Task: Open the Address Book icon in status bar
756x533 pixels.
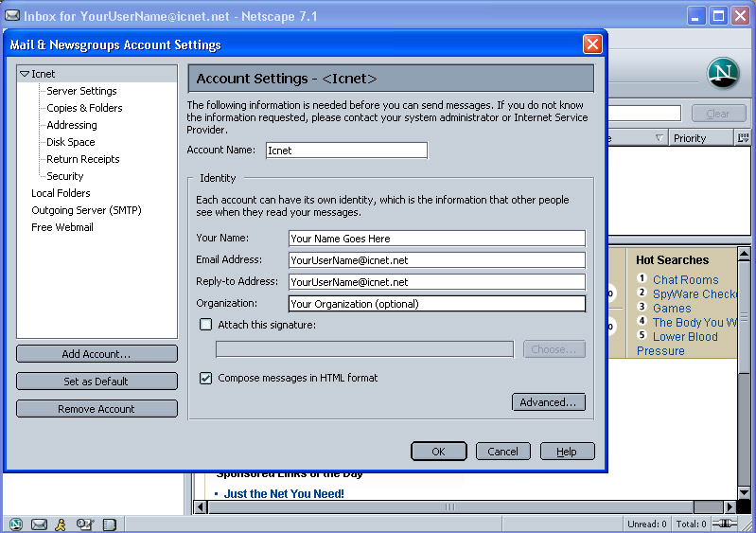Action: pos(110,524)
